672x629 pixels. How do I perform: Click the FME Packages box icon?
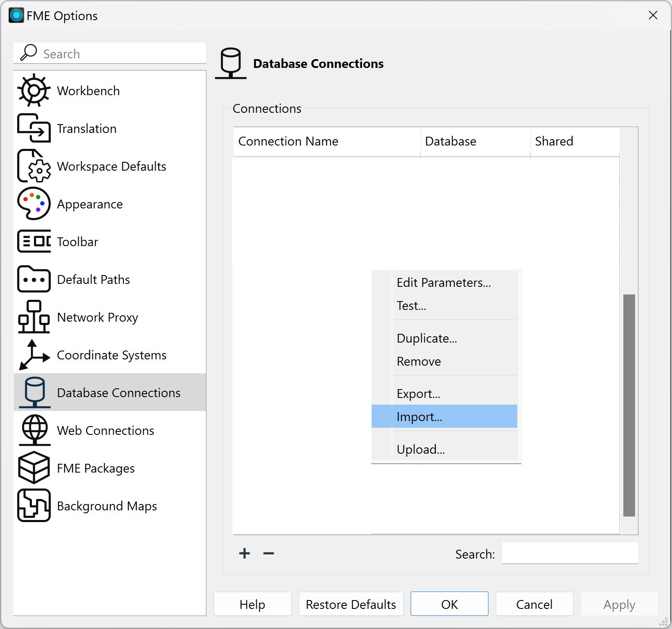(x=34, y=468)
